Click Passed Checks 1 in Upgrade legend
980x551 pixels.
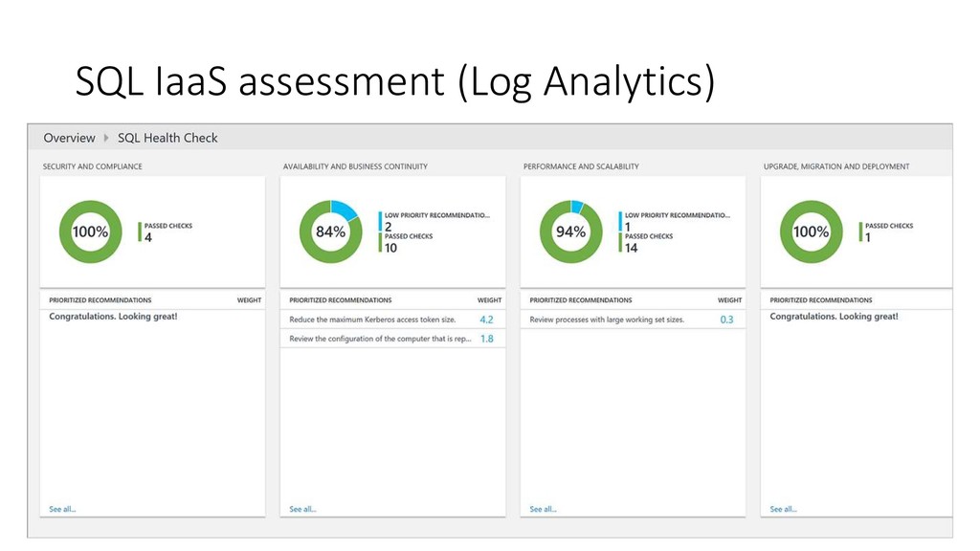[x=886, y=231]
